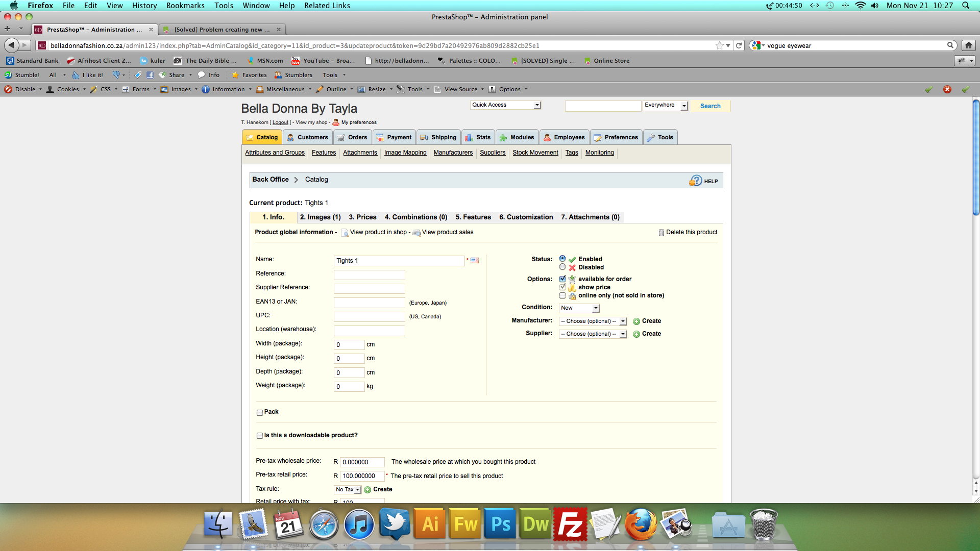The height and width of the screenshot is (551, 980).
Task: Open the FileZilla icon in the dock
Action: coord(570,524)
